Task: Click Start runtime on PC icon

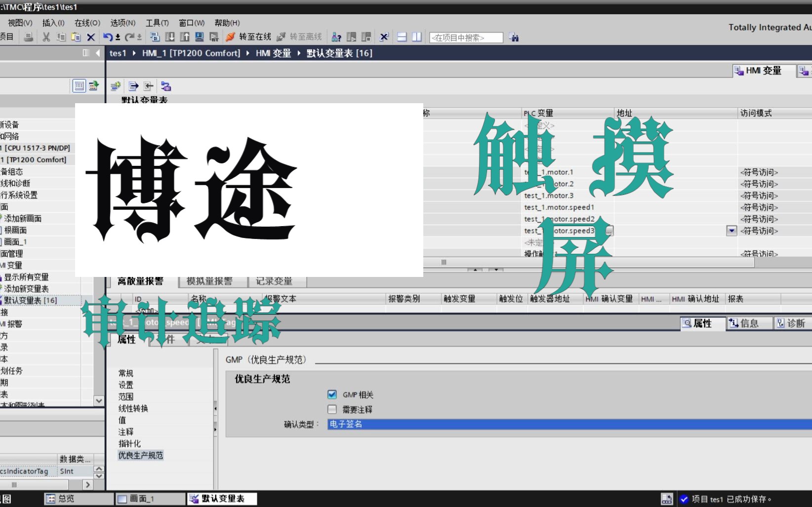Action: click(x=214, y=37)
